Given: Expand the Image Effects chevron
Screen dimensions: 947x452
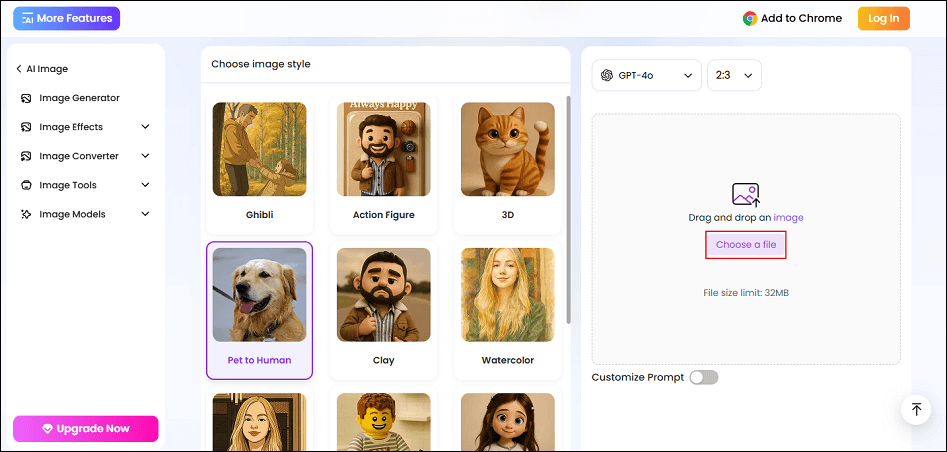Looking at the screenshot, I should [x=145, y=127].
